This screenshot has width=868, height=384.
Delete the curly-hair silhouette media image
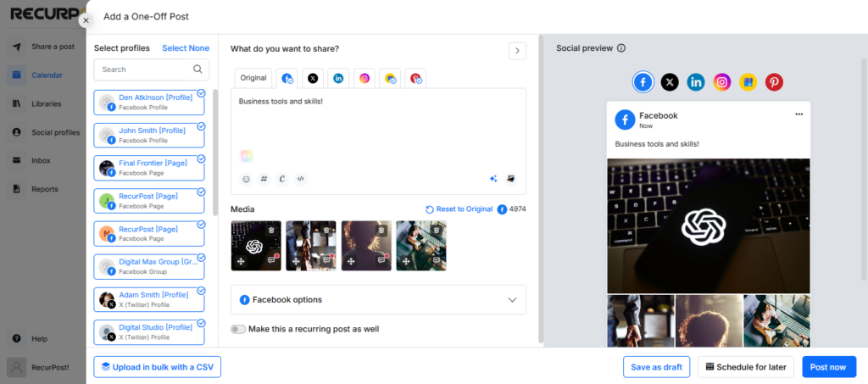point(381,230)
